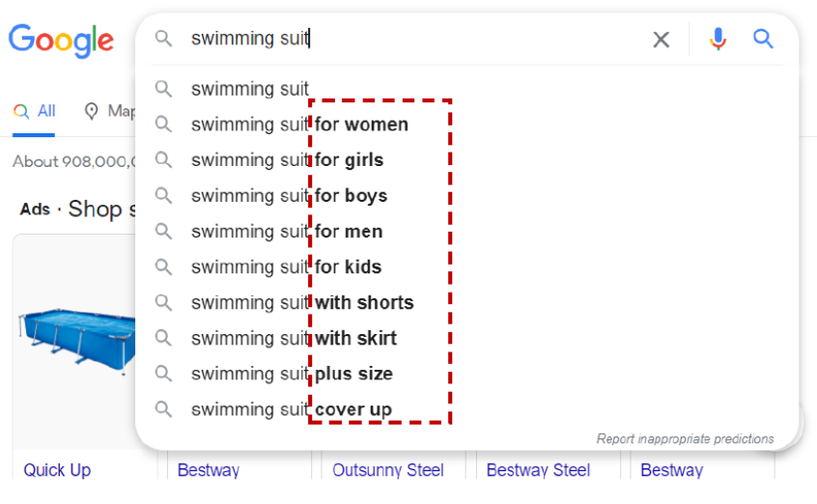Image resolution: width=817 pixels, height=504 pixels.
Task: Click the blue pool product thumbnail
Action: (x=74, y=335)
